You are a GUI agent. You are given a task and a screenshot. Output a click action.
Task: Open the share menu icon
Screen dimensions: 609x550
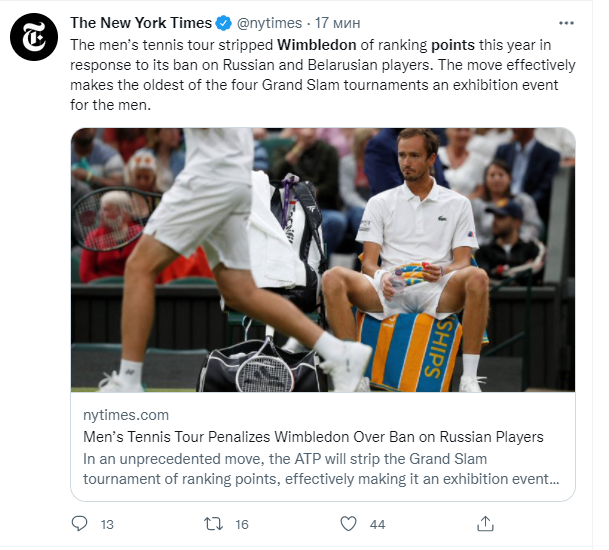485,523
